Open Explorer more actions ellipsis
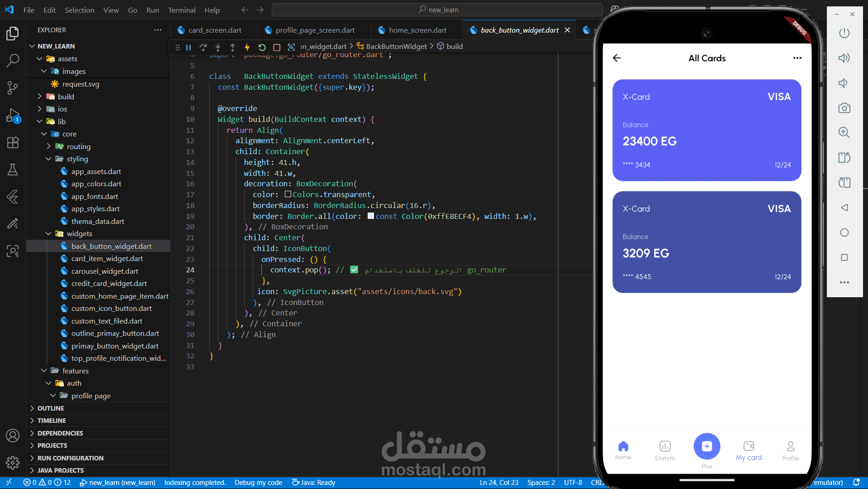 (x=158, y=30)
